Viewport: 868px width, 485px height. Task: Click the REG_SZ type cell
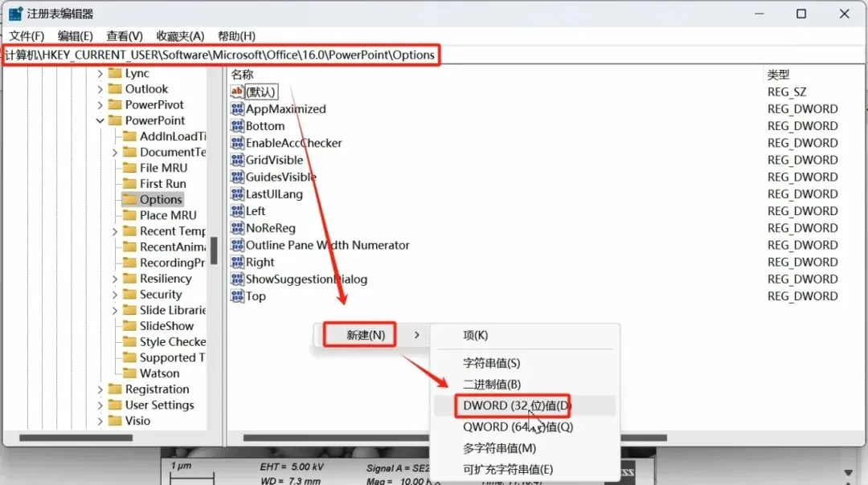click(787, 92)
